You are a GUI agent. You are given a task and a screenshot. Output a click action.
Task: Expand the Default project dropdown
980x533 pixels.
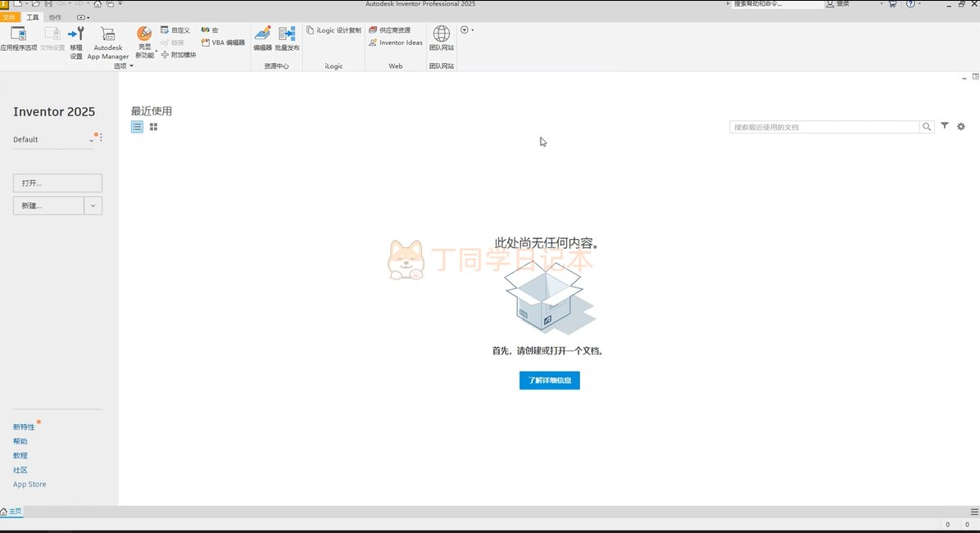(91, 141)
